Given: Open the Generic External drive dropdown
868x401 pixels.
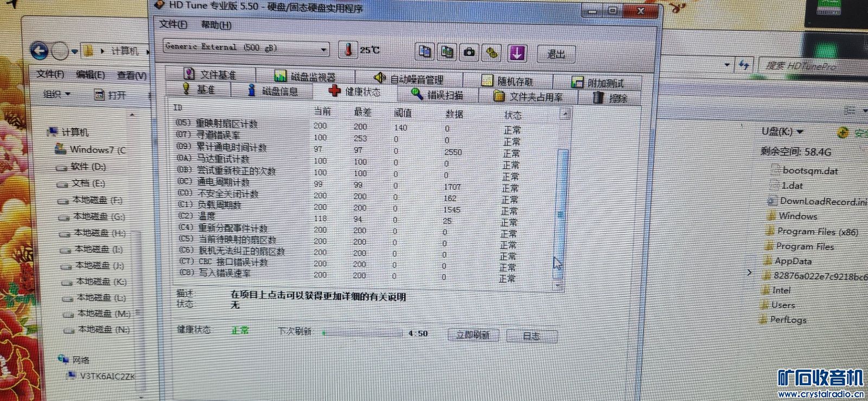Looking at the screenshot, I should click(x=247, y=48).
